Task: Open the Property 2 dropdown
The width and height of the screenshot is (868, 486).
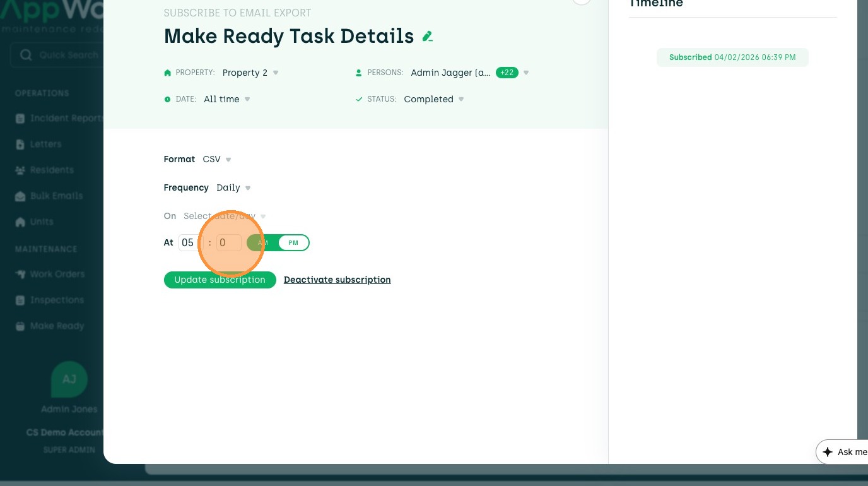Action: point(250,73)
